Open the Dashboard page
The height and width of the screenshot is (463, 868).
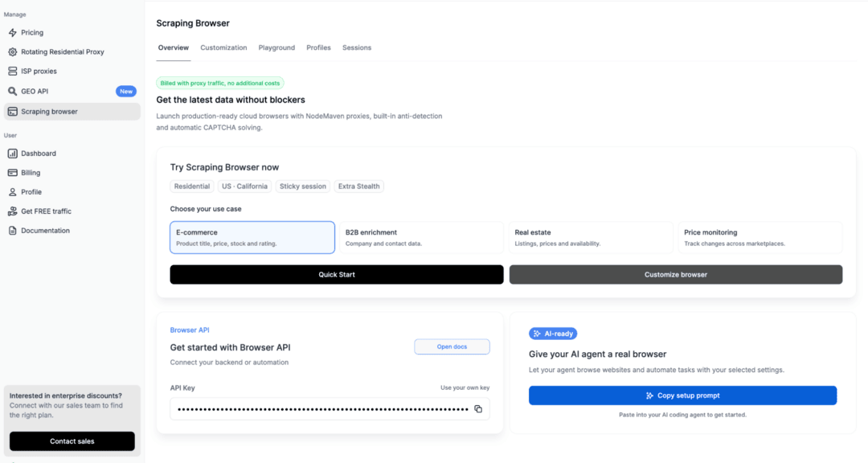(72, 154)
